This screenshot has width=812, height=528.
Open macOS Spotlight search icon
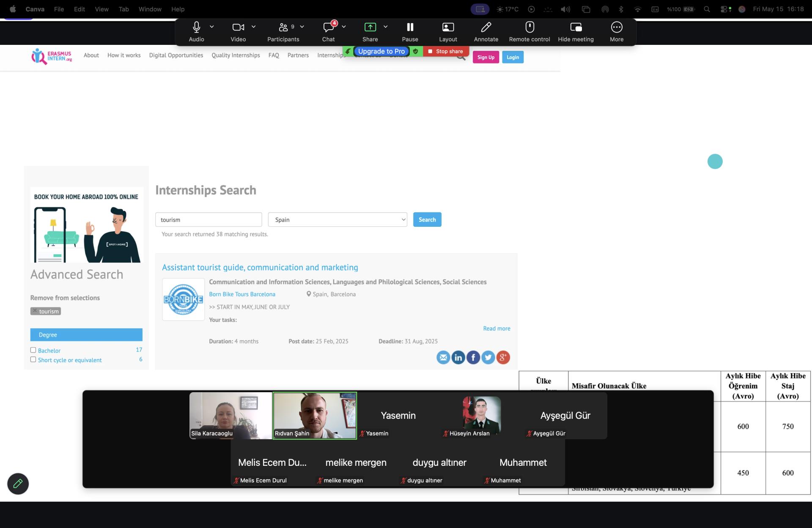tap(707, 9)
